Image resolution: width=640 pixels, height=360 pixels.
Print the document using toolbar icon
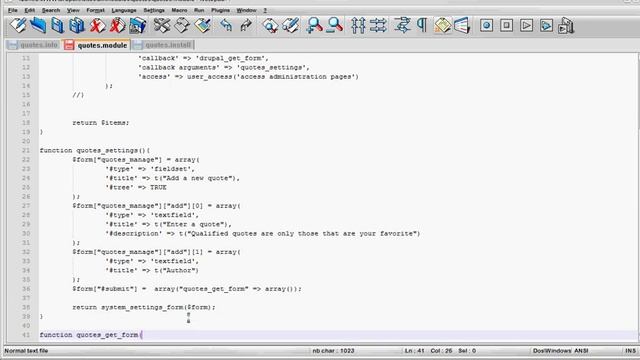pos(138,26)
